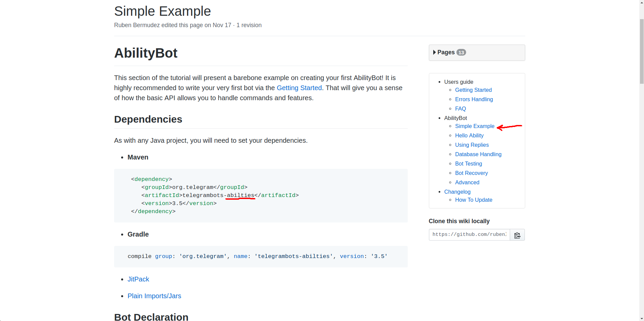Select the Simple Example page
This screenshot has height=321, width=644.
pos(474,126)
